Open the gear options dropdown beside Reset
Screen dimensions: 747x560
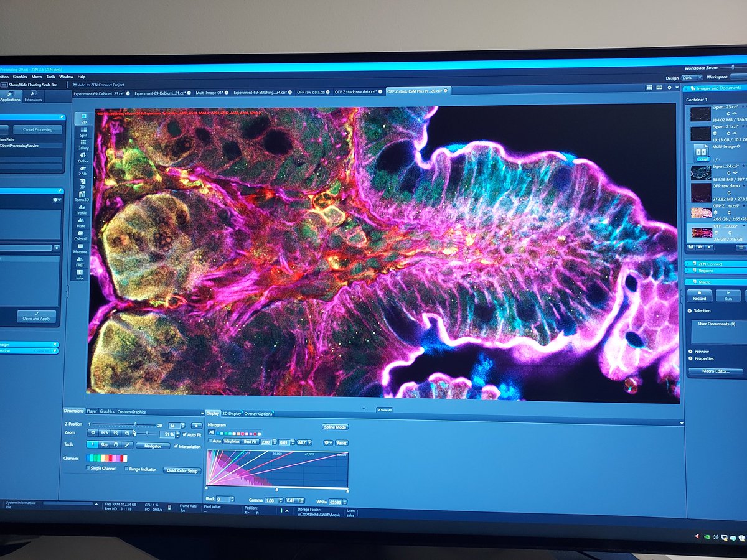click(x=328, y=442)
